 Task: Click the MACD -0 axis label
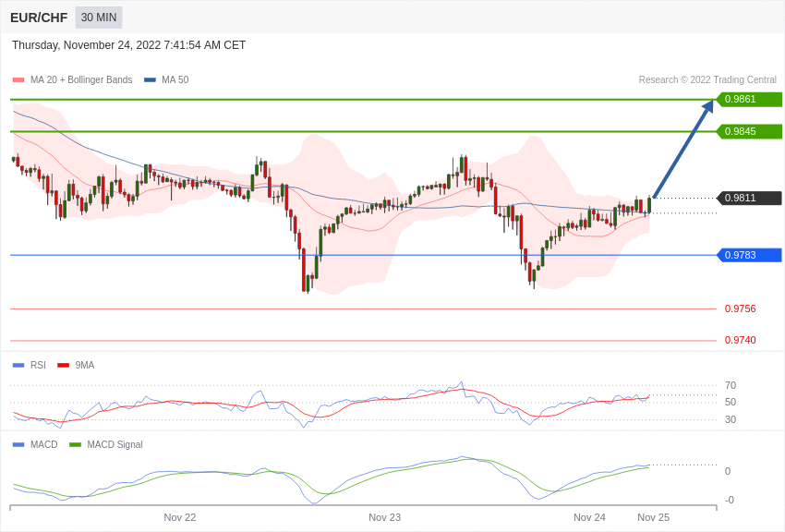pyautogui.click(x=730, y=500)
